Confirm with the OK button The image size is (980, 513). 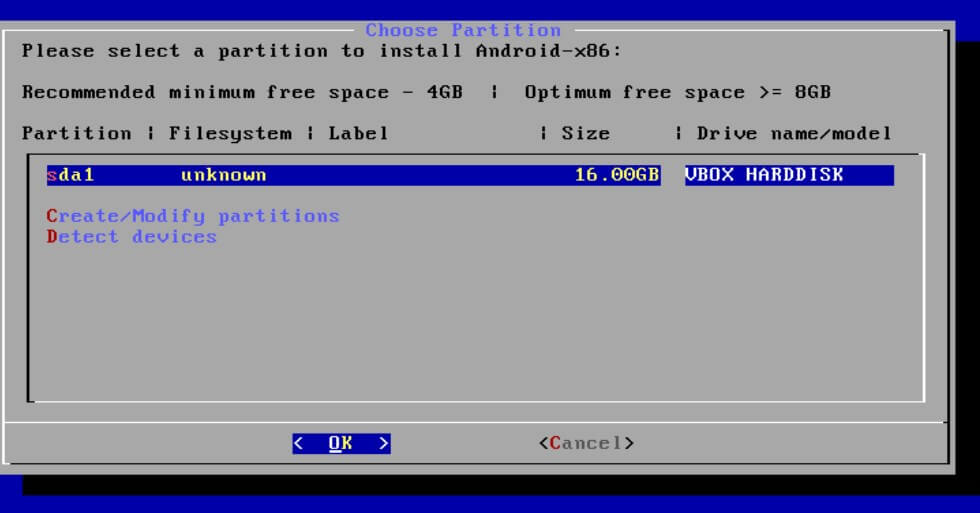coord(341,444)
